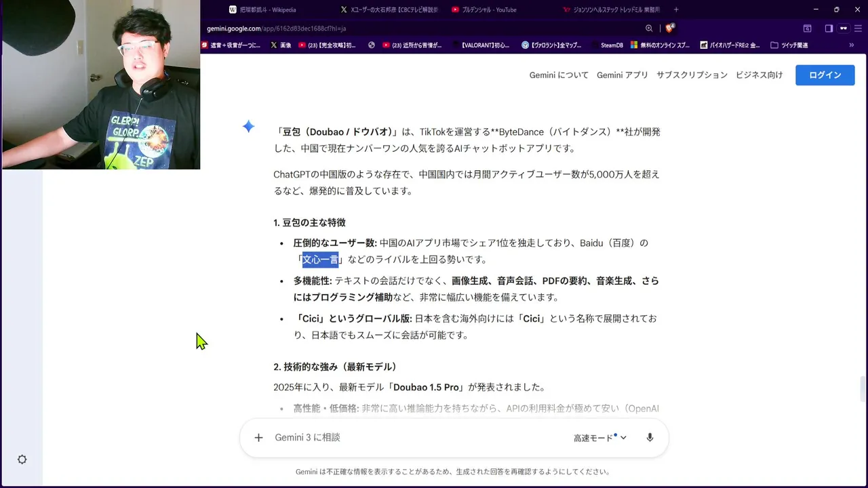Open the Gemini アプリ link

click(x=623, y=75)
